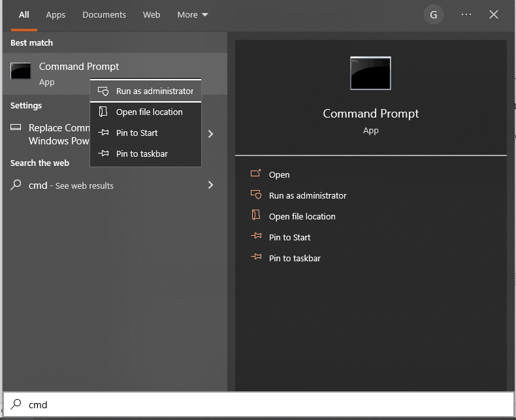Open the three-dot options menu

point(466,14)
